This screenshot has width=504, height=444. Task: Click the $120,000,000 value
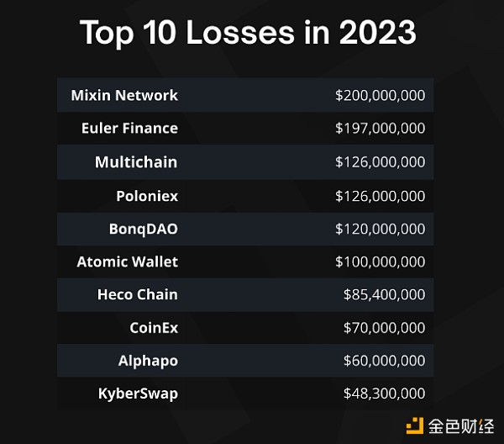click(380, 229)
